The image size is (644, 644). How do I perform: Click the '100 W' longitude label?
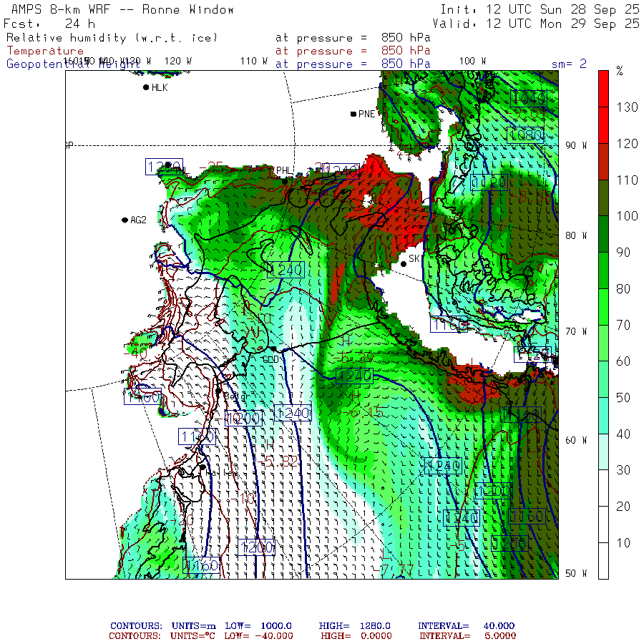[x=472, y=62]
